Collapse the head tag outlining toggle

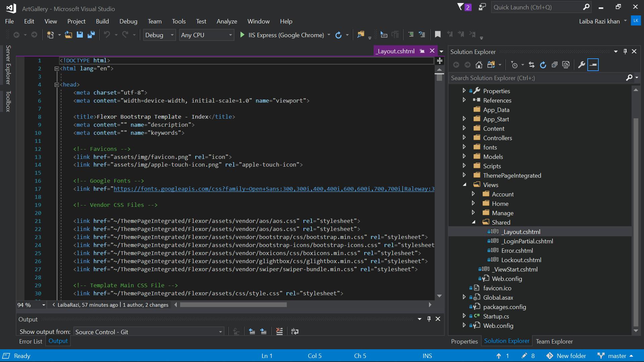coord(57,84)
